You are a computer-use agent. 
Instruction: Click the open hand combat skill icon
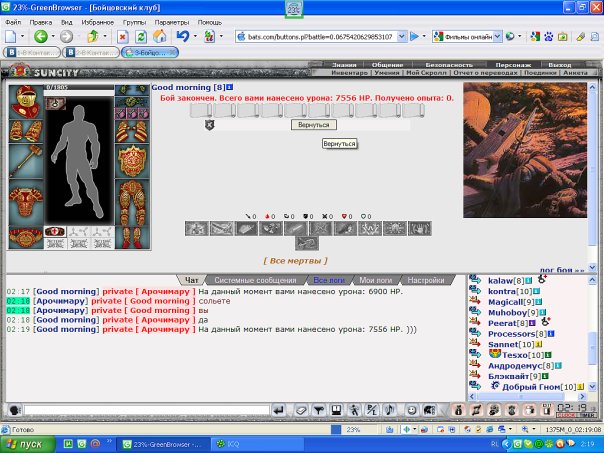click(419, 228)
